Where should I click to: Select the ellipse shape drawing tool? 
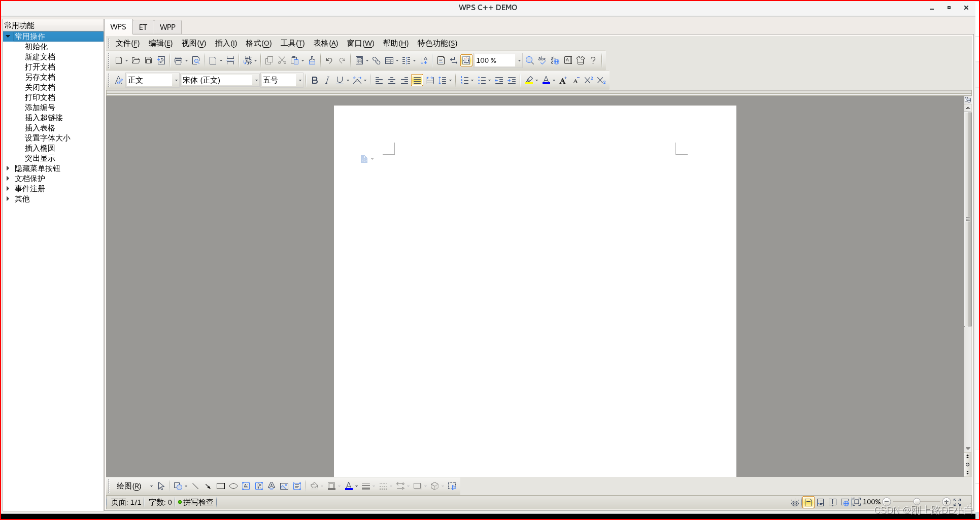point(233,486)
